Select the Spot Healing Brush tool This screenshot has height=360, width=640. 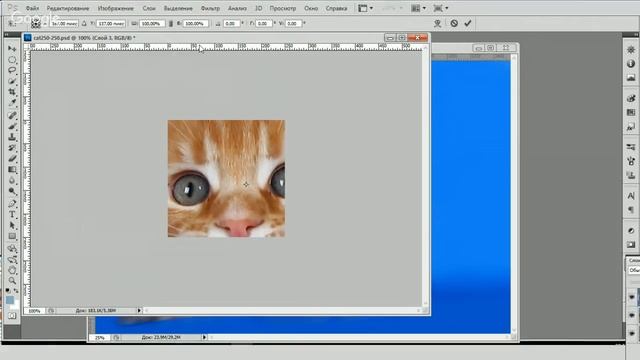[12, 116]
